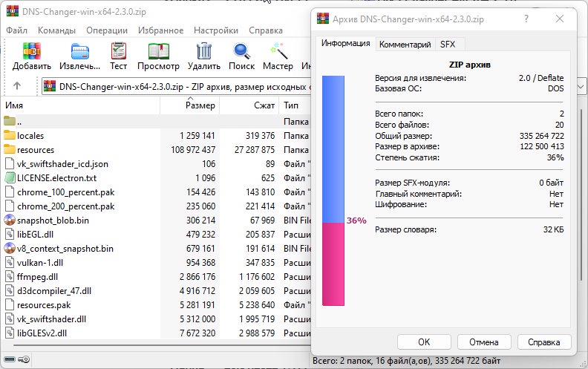Open the Файл menu
Viewport: 588px width, 369px height.
pyautogui.click(x=16, y=30)
